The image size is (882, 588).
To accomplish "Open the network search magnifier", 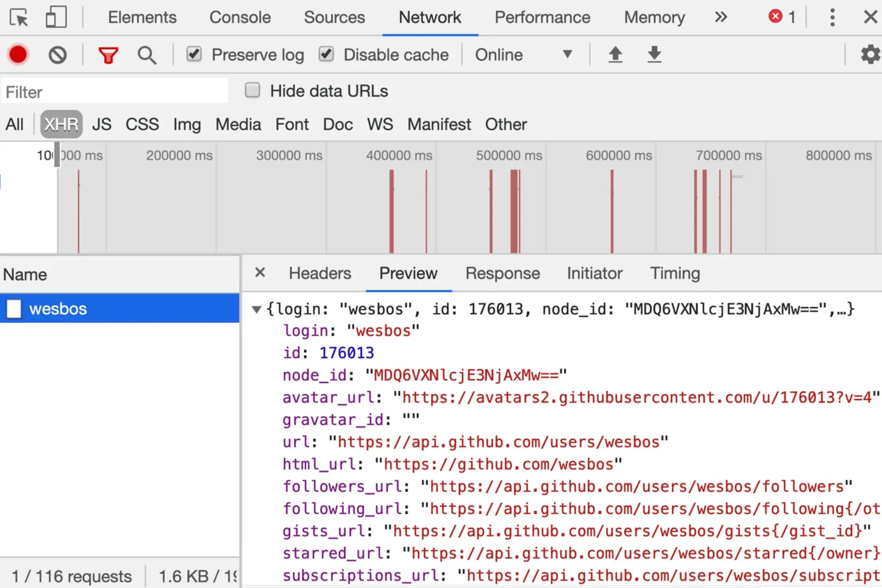I will point(147,55).
